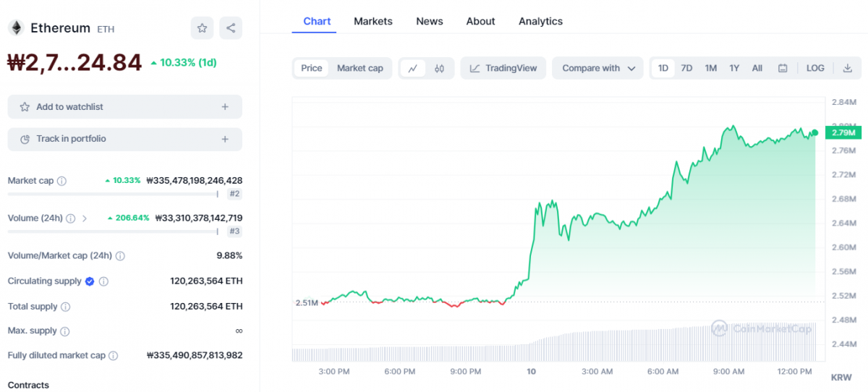Open the Compare with dropdown
The image size is (868, 392).
[597, 68]
